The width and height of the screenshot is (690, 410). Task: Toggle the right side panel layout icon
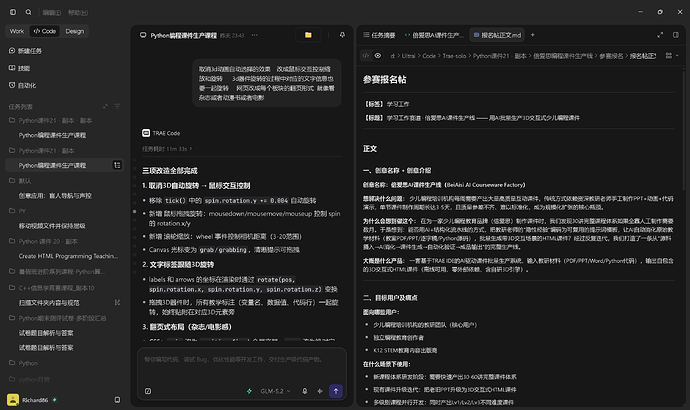coord(676,35)
